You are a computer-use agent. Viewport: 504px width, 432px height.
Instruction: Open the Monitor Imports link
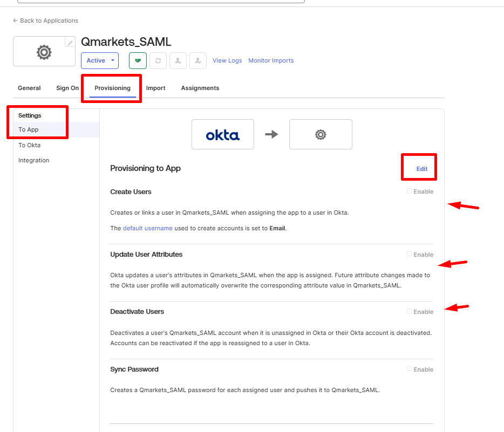click(271, 61)
